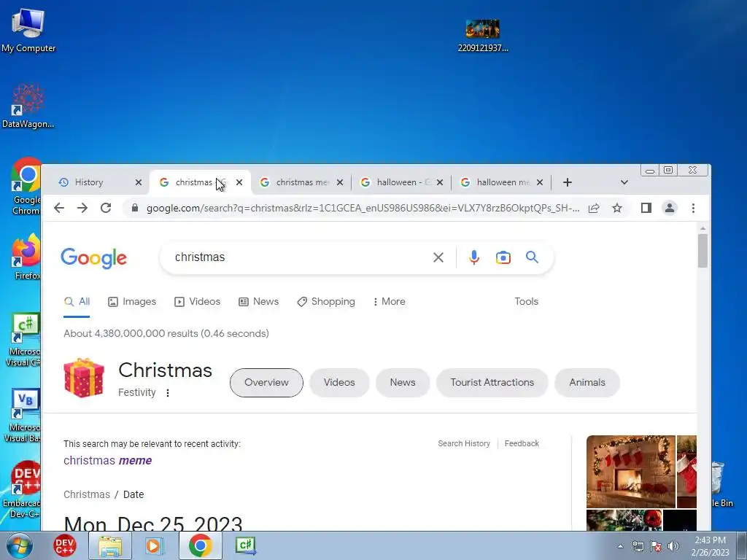Open Google Chrome desktop shortcut

[26, 186]
